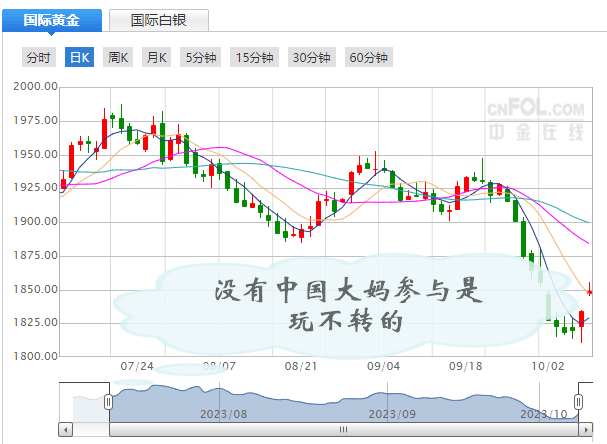Click the 09/18 date axis label
Viewport: 607px width, 444px height.
click(x=466, y=366)
